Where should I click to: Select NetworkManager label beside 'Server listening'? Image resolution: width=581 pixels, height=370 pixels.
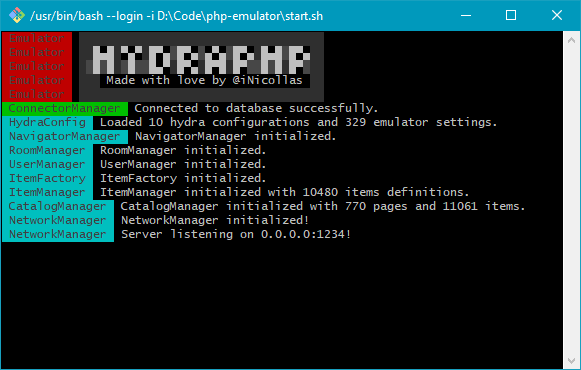coord(58,235)
